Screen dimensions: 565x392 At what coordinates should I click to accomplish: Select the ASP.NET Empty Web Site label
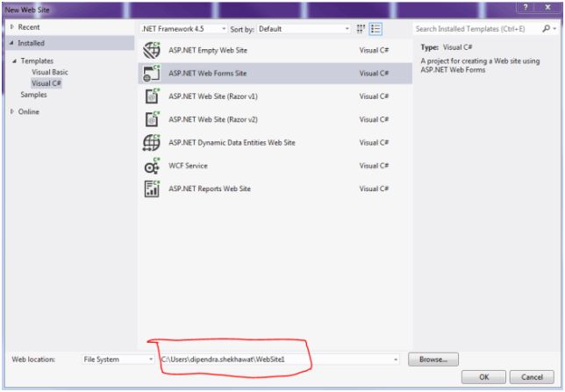208,50
